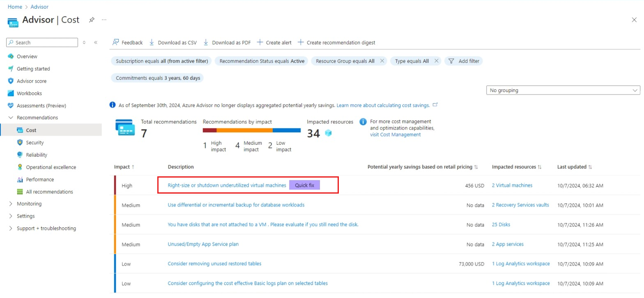This screenshot has width=644, height=298.
Task: Remove the Type equals All filter
Action: (436, 61)
